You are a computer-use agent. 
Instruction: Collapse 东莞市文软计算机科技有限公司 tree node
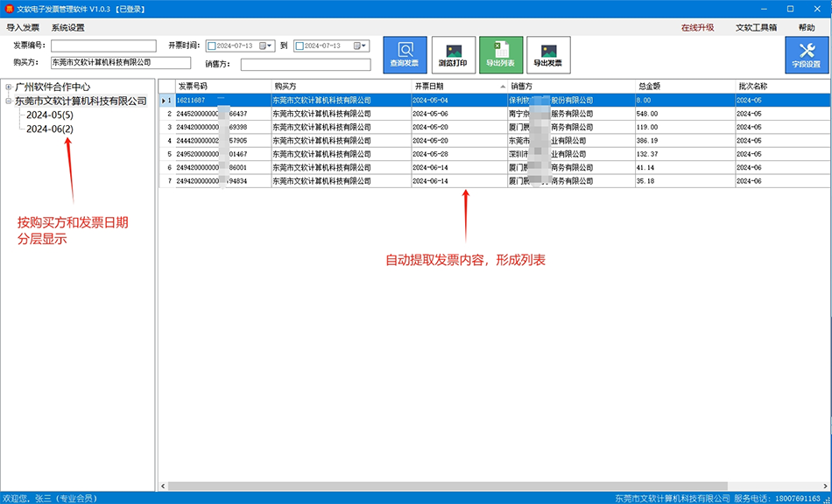pos(7,99)
